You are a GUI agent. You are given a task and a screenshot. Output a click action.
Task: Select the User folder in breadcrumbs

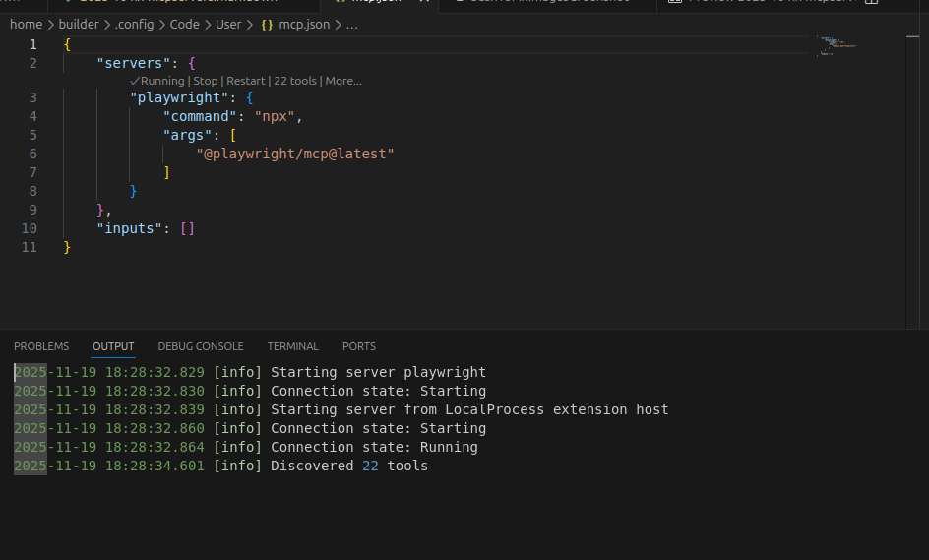click(x=228, y=24)
